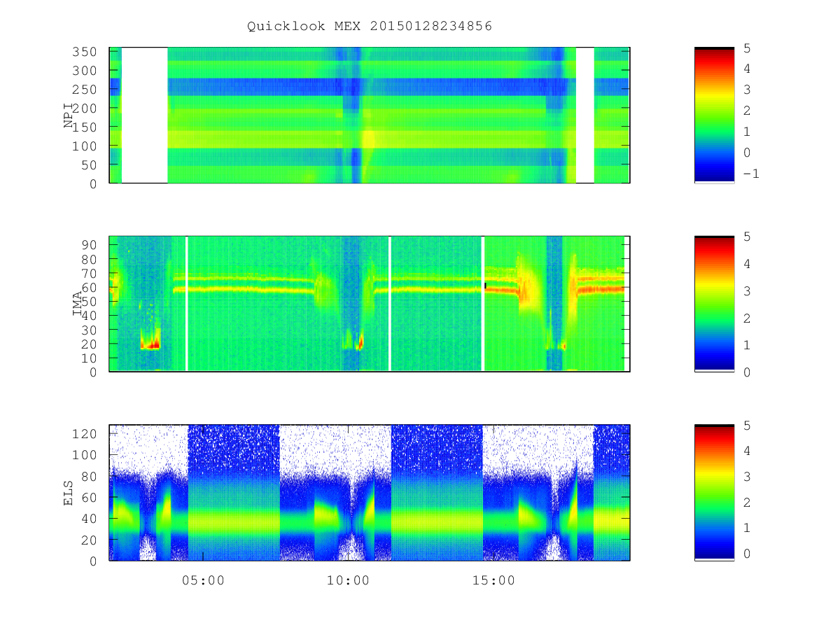This screenshot has width=840, height=630.
Task: Click the ELS panel colorbar
Action: [x=714, y=492]
